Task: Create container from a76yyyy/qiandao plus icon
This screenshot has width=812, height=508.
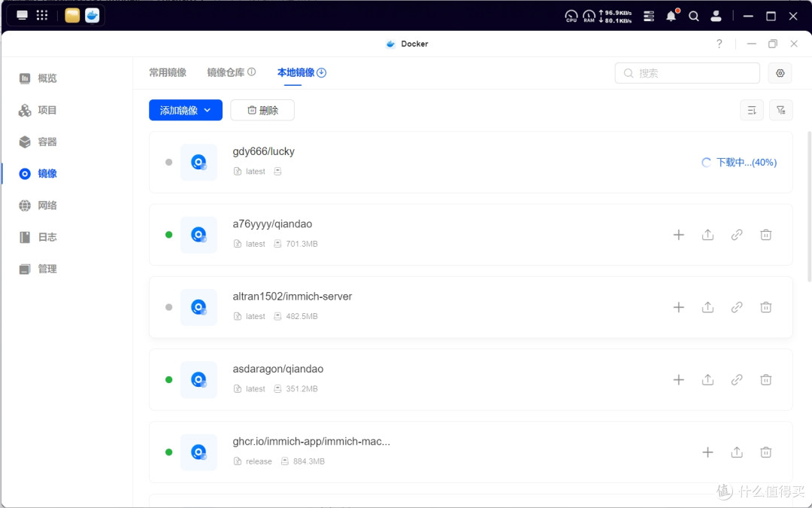Action: point(678,235)
